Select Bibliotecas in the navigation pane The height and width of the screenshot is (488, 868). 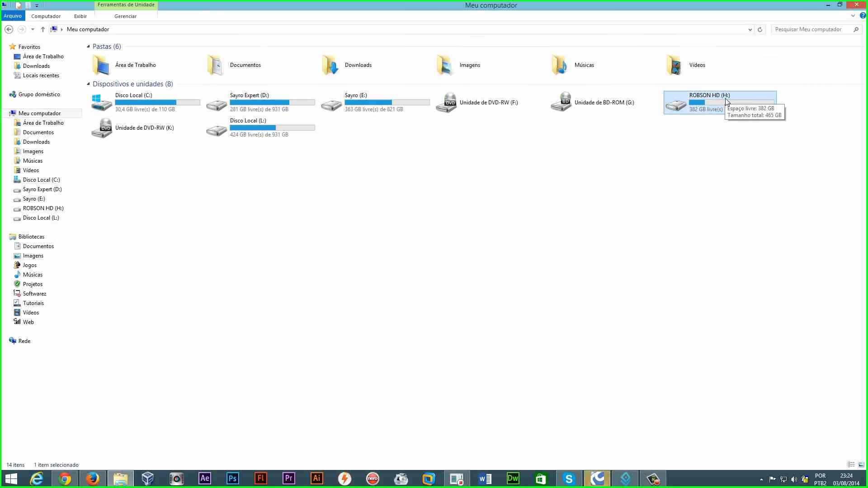click(31, 237)
